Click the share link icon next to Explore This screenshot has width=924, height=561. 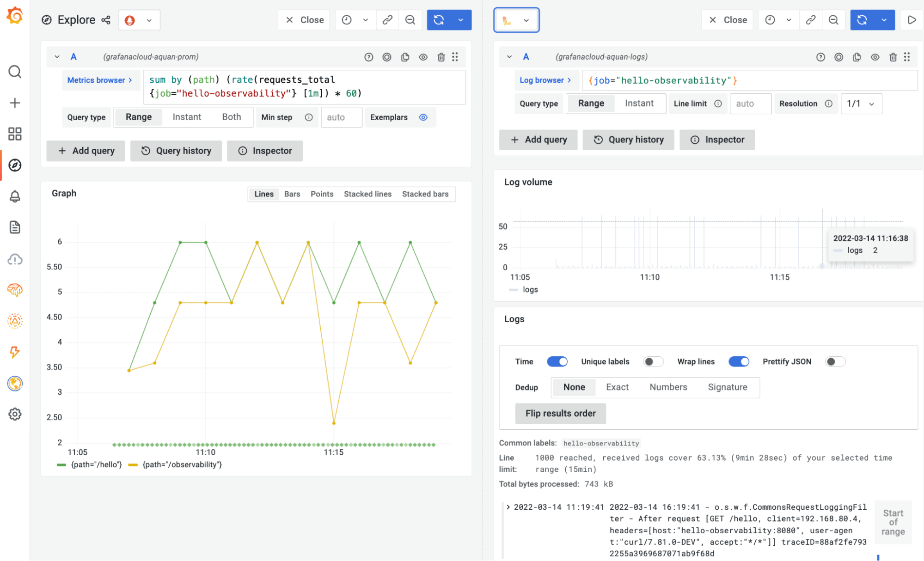pos(106,20)
